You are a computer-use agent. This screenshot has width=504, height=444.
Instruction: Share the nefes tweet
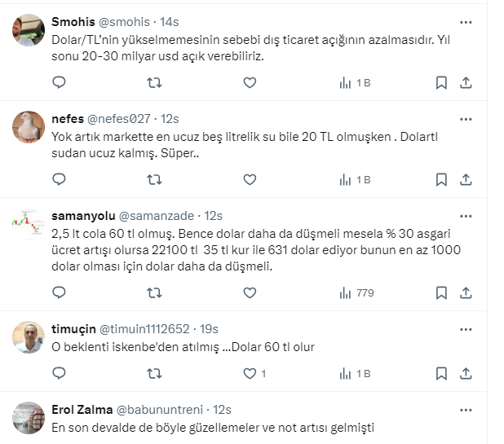466,179
